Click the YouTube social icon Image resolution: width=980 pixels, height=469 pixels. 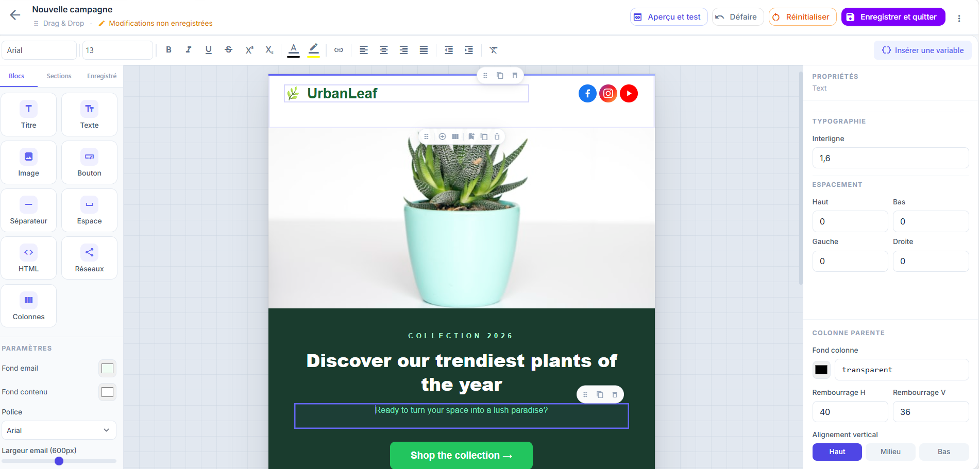pyautogui.click(x=629, y=93)
